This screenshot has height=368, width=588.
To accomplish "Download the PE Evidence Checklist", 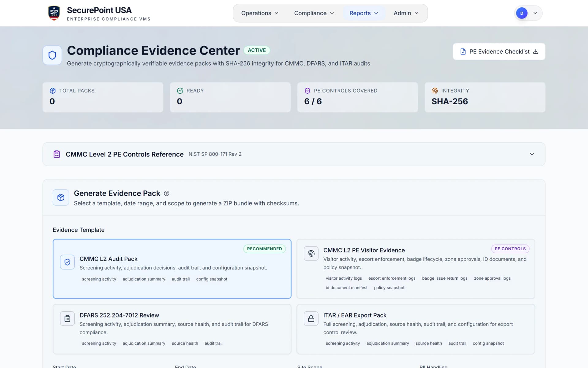I will click(499, 52).
